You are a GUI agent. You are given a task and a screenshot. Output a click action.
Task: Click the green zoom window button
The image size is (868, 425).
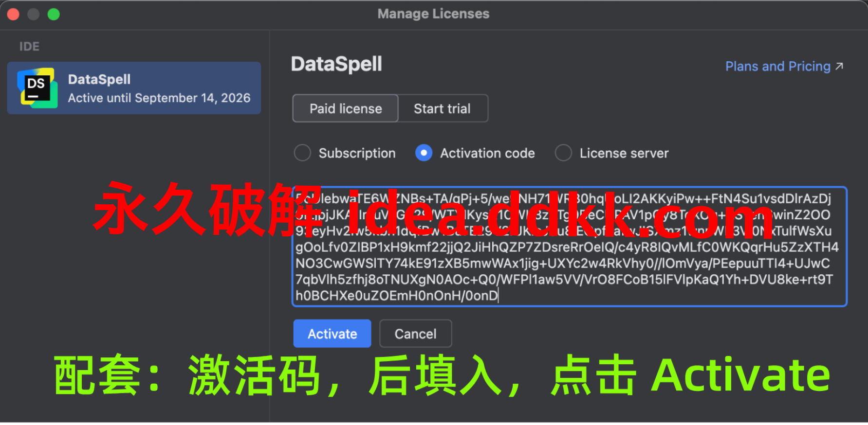54,14
